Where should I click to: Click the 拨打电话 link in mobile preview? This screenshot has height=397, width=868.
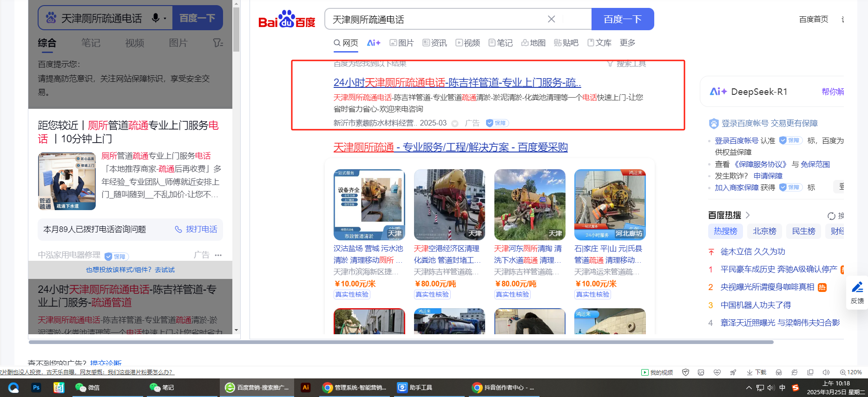pos(196,229)
